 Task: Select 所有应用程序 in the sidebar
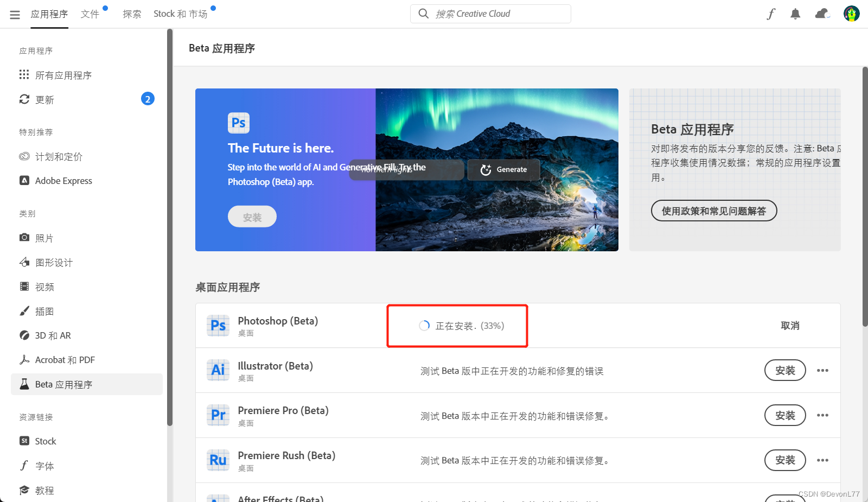(x=87, y=75)
